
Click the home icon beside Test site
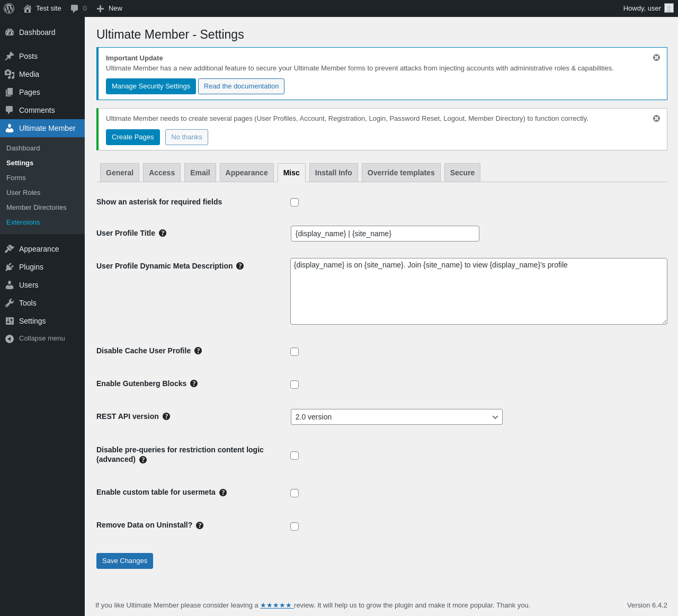pos(28,8)
